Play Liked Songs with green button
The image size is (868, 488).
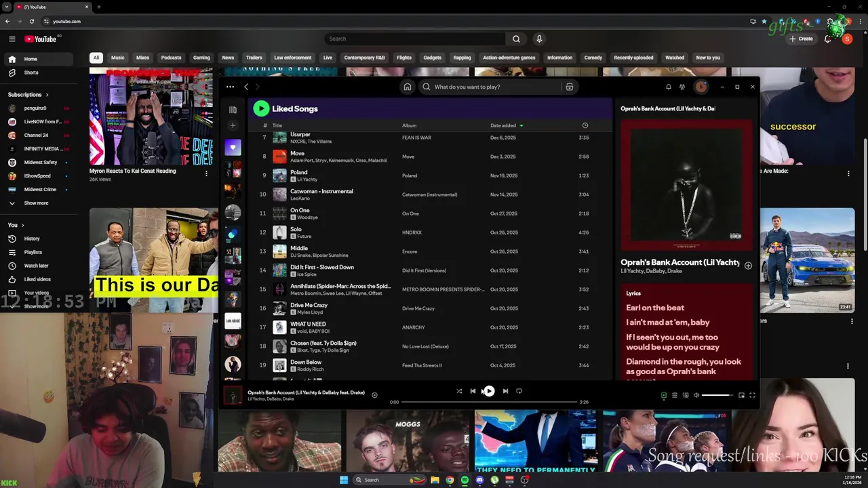261,108
